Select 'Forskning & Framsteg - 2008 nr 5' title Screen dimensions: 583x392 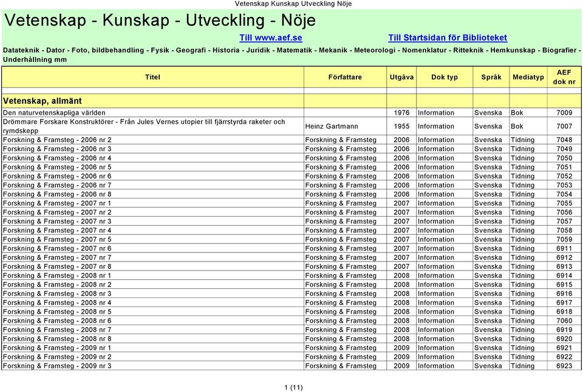(x=57, y=312)
